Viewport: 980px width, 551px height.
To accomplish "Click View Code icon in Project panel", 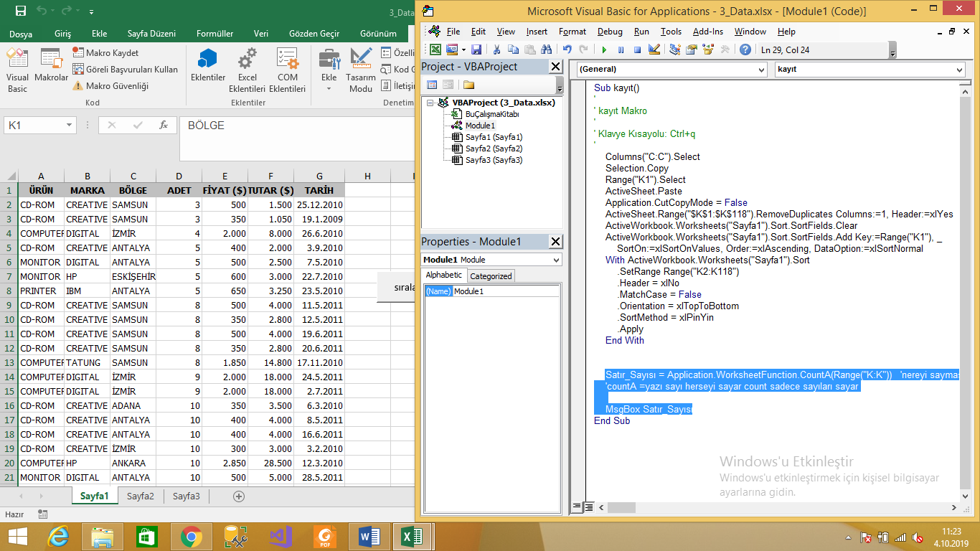I will tap(432, 85).
